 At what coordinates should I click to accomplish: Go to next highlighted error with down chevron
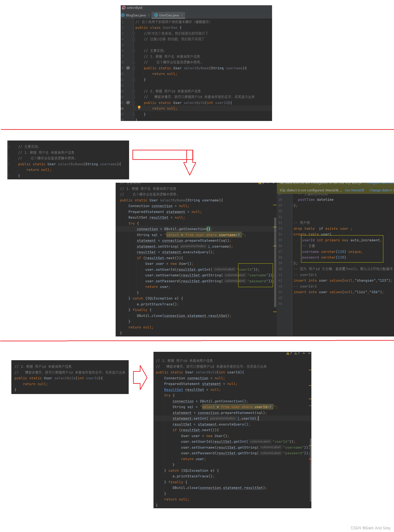tap(309, 353)
